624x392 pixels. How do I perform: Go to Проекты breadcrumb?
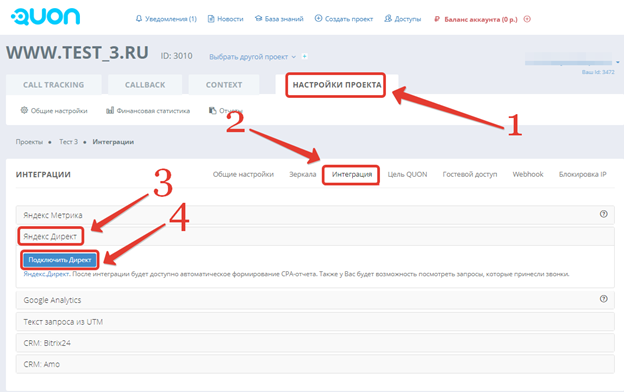[29, 142]
